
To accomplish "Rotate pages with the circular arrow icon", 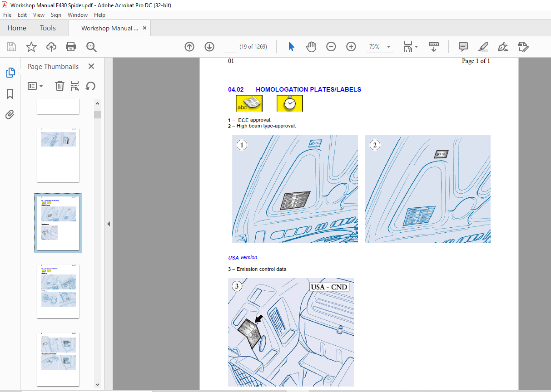I will pos(90,86).
